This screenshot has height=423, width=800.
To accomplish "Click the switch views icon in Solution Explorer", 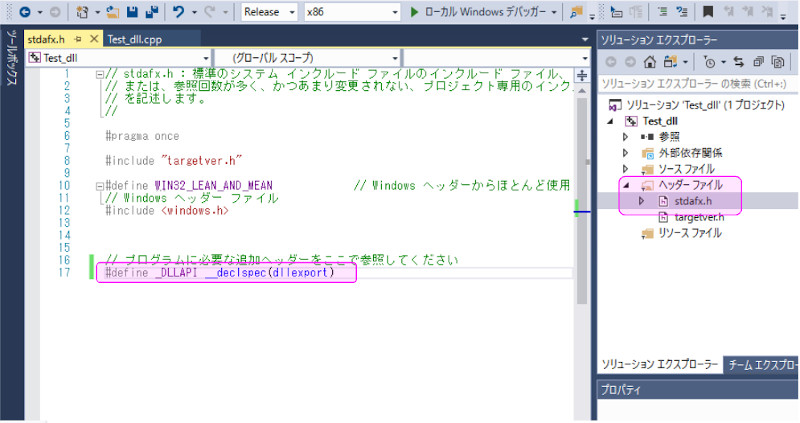I will pos(670,62).
